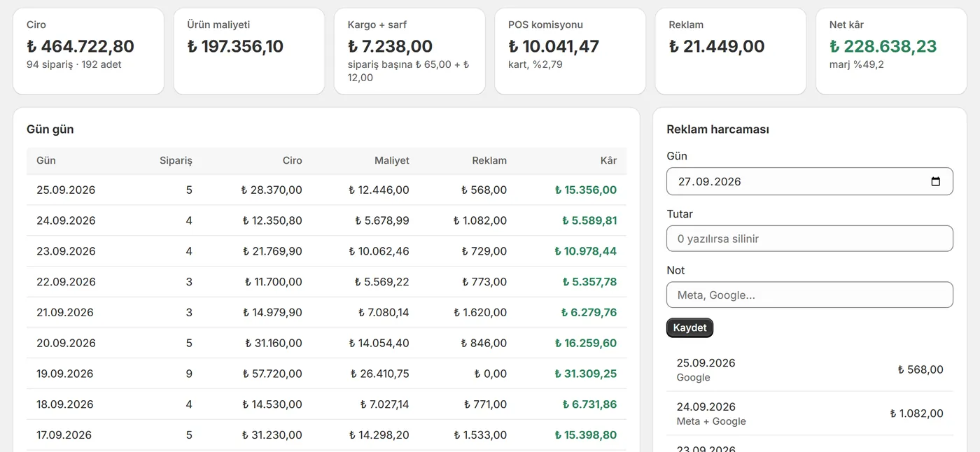Click the Ciro column header in table
Image resolution: width=980 pixels, height=452 pixels.
pyautogui.click(x=293, y=160)
